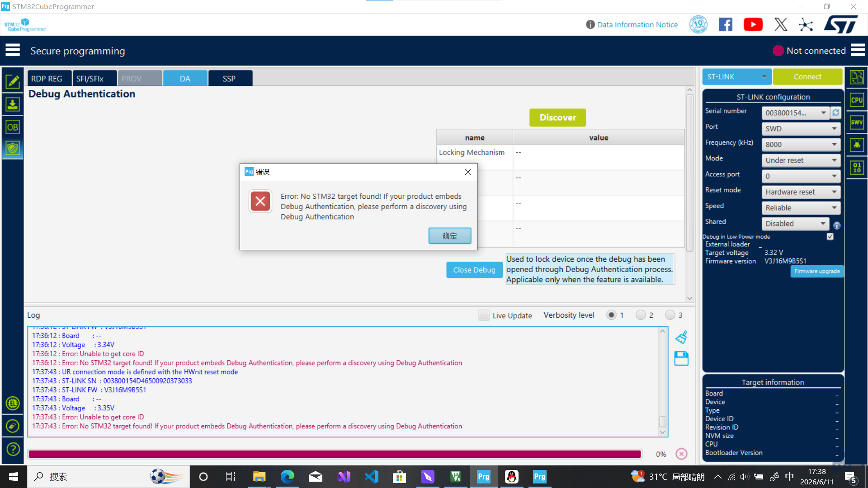Click the Close Debug button

tap(474, 270)
